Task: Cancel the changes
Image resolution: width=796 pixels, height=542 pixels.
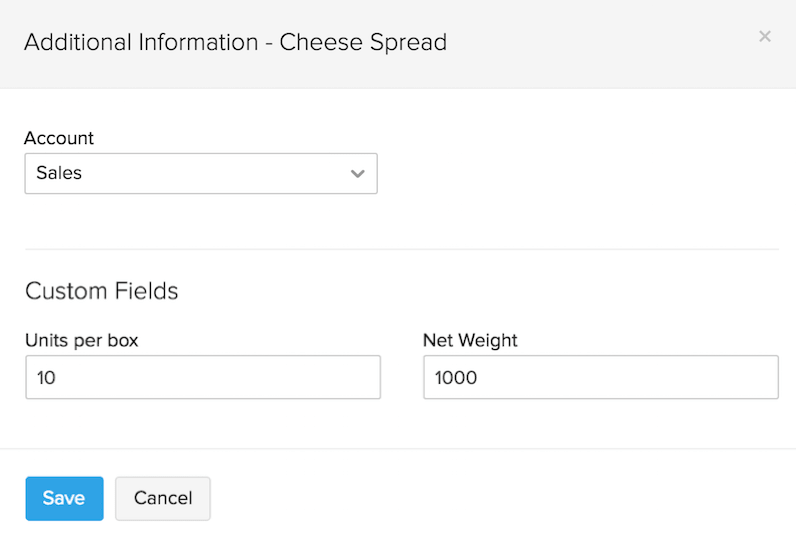Action: click(x=162, y=498)
